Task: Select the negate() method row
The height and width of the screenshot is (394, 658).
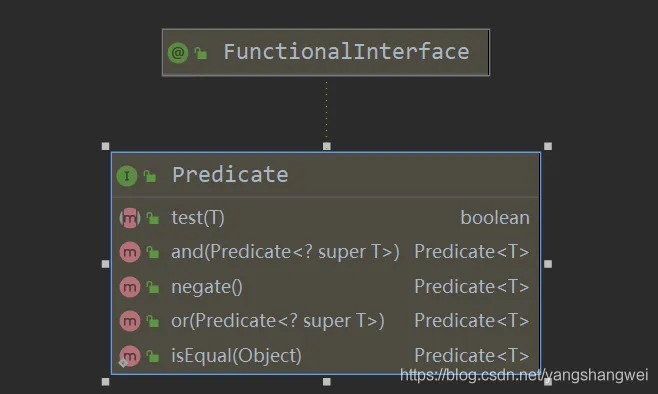Action: click(x=326, y=287)
